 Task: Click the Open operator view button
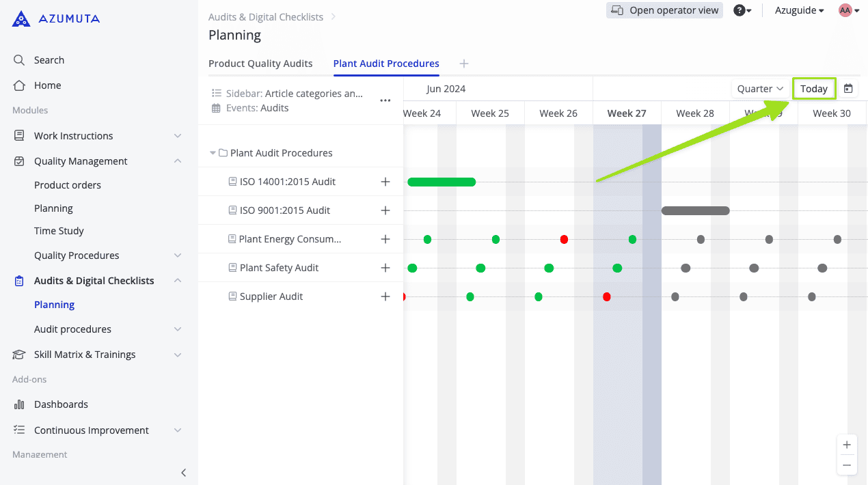664,10
